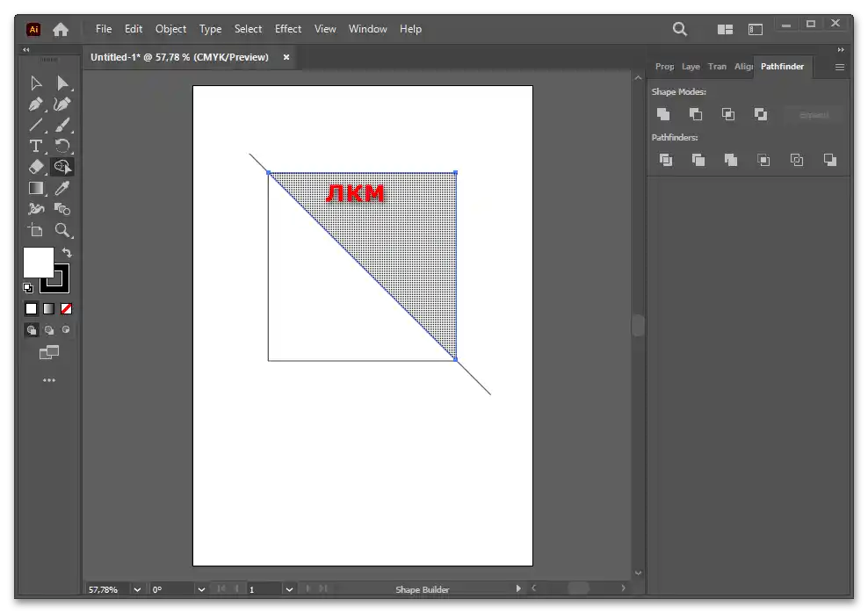Apply Merge pathfinder
868x613 pixels.
(731, 160)
